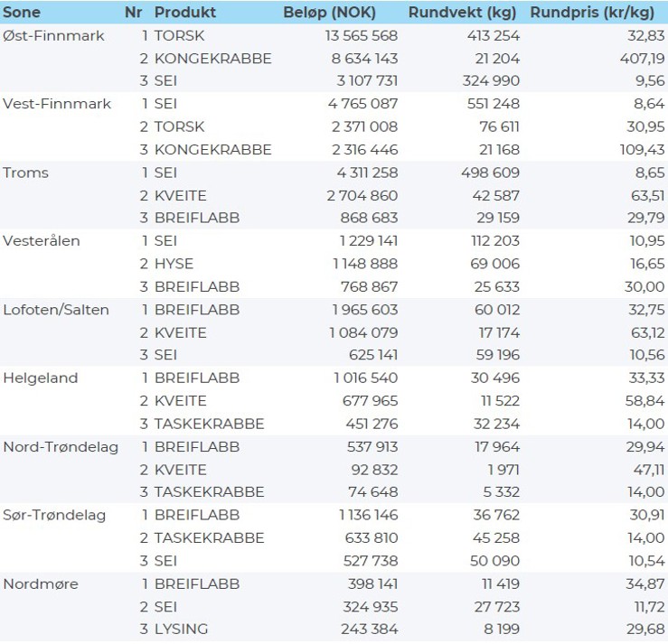The width and height of the screenshot is (668, 644).
Task: Click the Rundpris (kr/kg) column header
Action: click(596, 13)
